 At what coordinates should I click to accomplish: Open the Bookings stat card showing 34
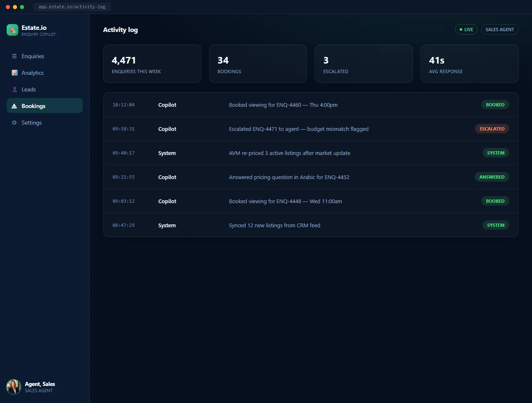tap(258, 64)
